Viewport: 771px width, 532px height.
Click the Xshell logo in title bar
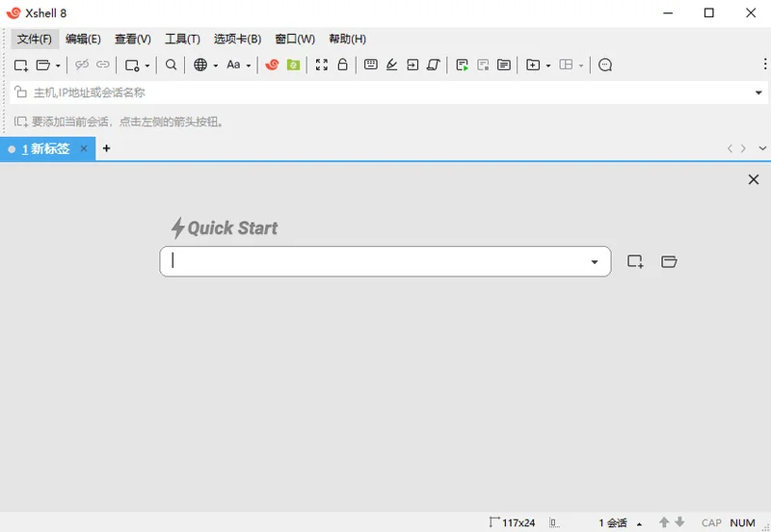point(13,13)
